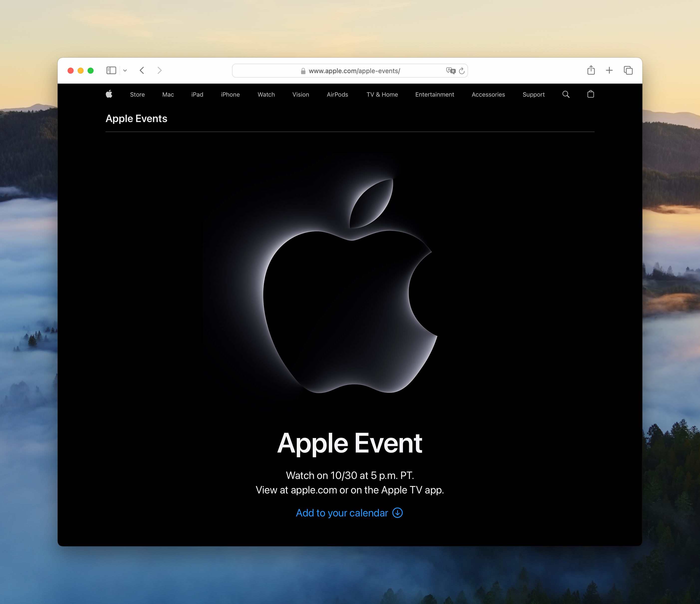Go forward with the forward arrow
This screenshot has width=700, height=604.
pyautogui.click(x=160, y=70)
